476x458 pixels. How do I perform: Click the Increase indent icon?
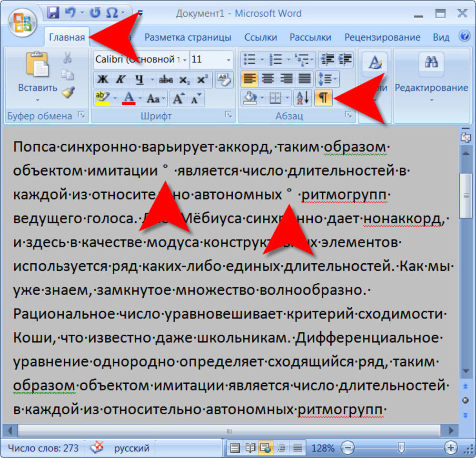point(345,60)
